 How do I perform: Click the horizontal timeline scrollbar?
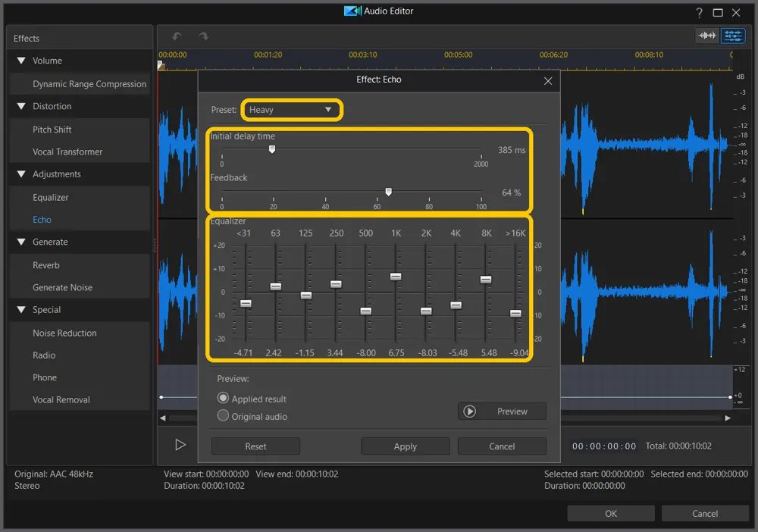click(x=445, y=418)
